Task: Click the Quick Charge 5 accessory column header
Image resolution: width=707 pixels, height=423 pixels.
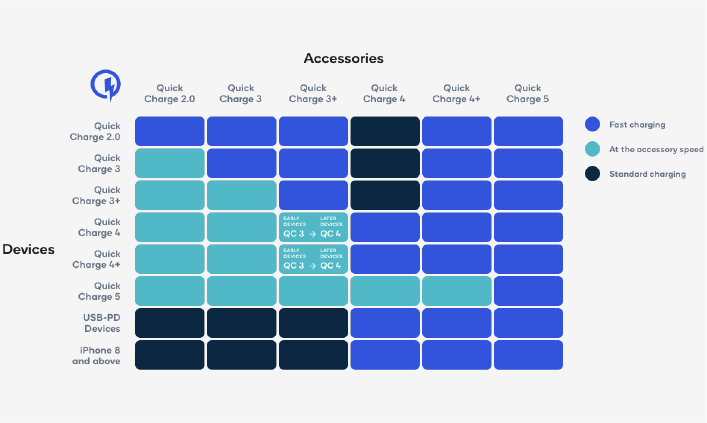Action: point(528,93)
